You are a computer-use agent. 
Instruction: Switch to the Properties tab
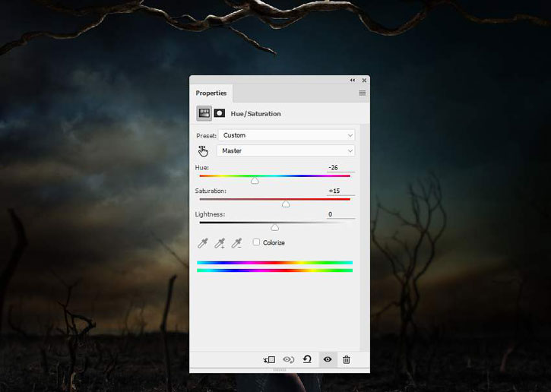pyautogui.click(x=211, y=93)
